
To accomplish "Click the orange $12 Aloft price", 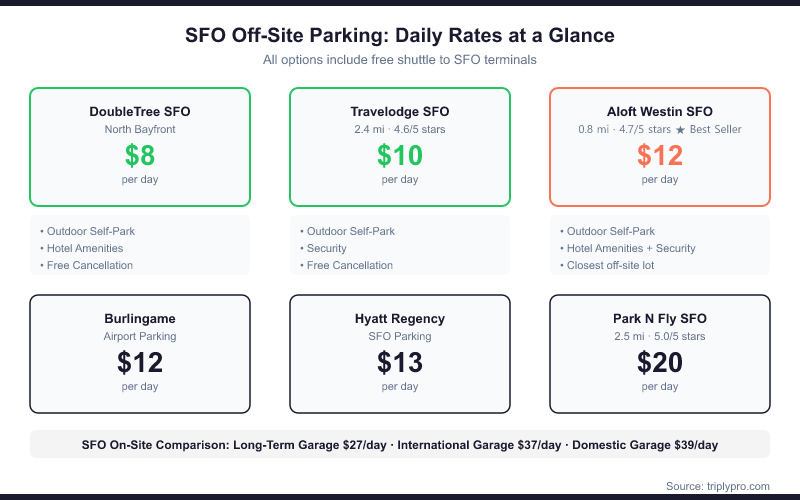I will 660,156.
